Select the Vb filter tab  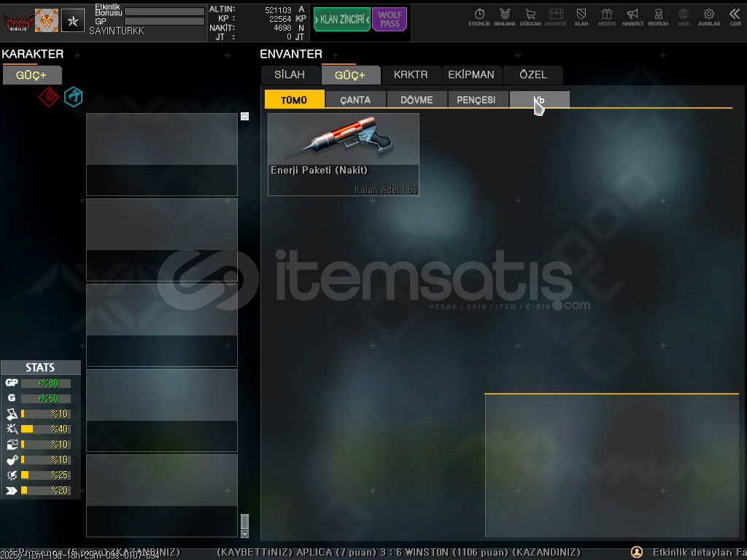539,99
